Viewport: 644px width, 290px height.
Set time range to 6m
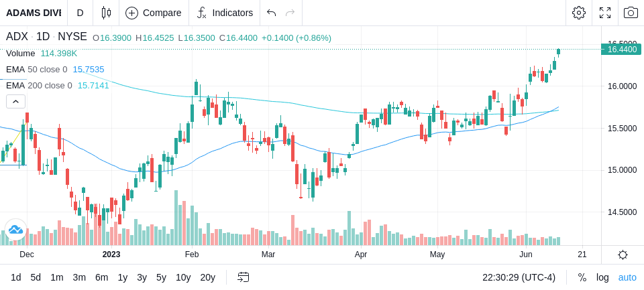(x=101, y=278)
